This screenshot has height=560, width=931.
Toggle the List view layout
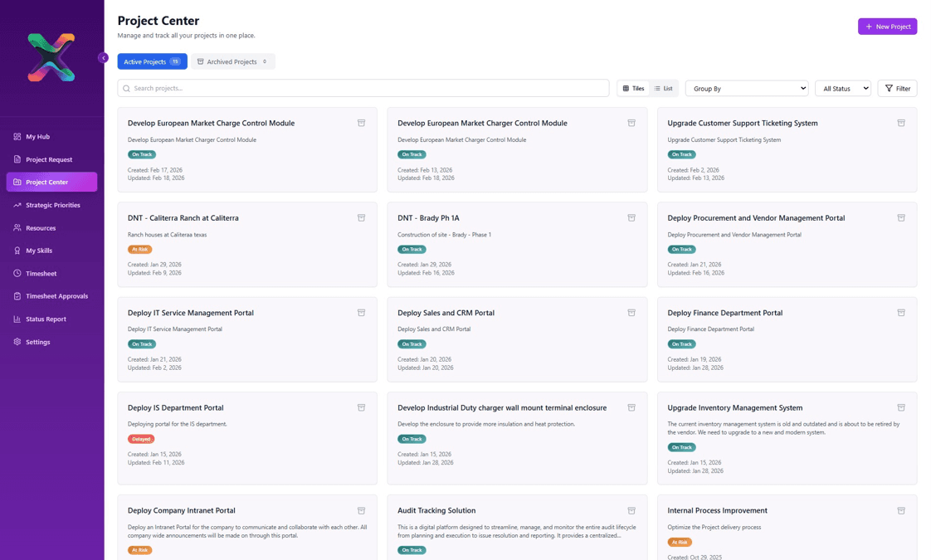click(x=663, y=88)
